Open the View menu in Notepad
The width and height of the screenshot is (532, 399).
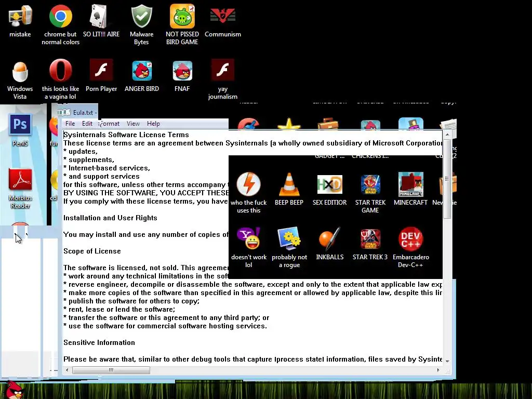click(133, 124)
